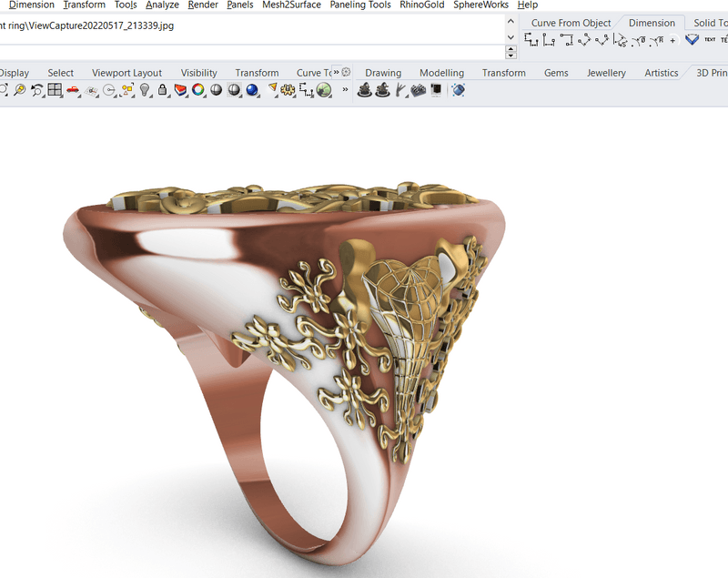728x578 pixels.
Task: Click the gray mesh repair block icon
Action: [x=419, y=89]
